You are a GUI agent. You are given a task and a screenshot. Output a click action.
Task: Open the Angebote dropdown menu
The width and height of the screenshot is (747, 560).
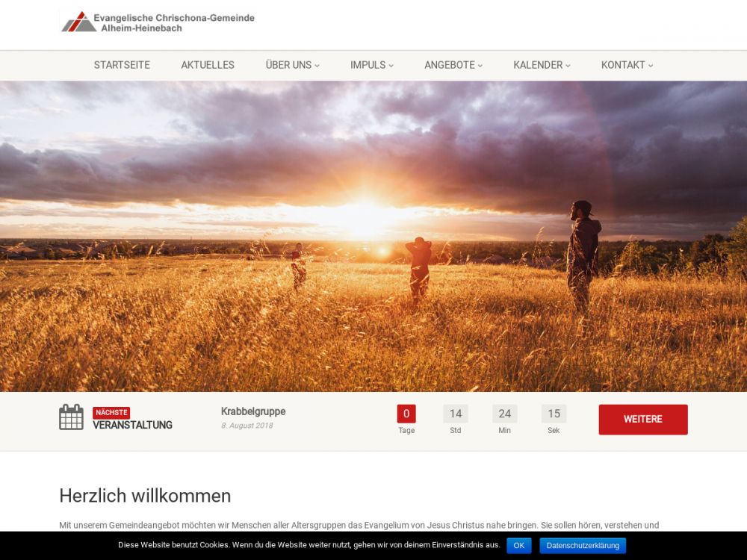(453, 65)
